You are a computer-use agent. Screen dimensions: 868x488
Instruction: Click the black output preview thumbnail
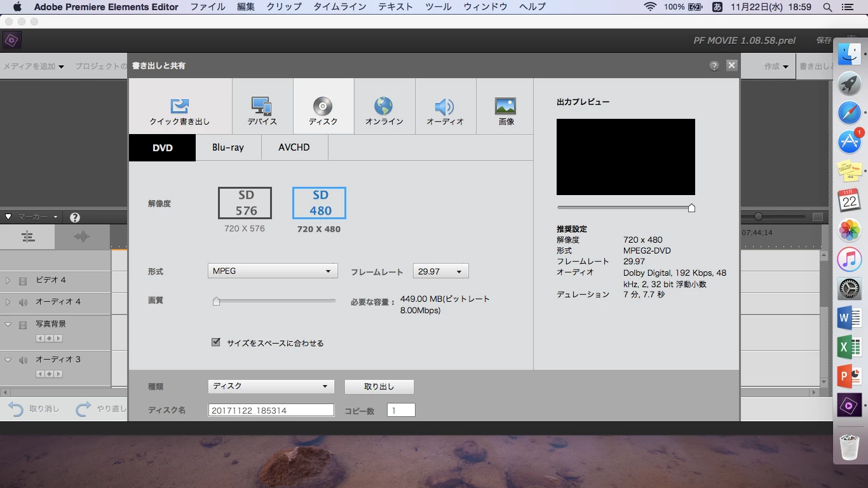pos(626,157)
